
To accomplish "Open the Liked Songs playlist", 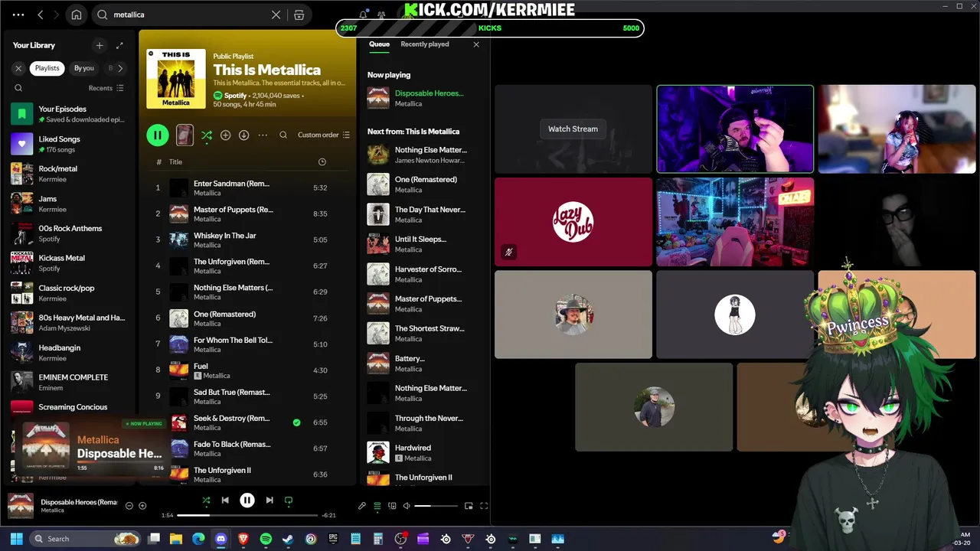I will pyautogui.click(x=69, y=144).
